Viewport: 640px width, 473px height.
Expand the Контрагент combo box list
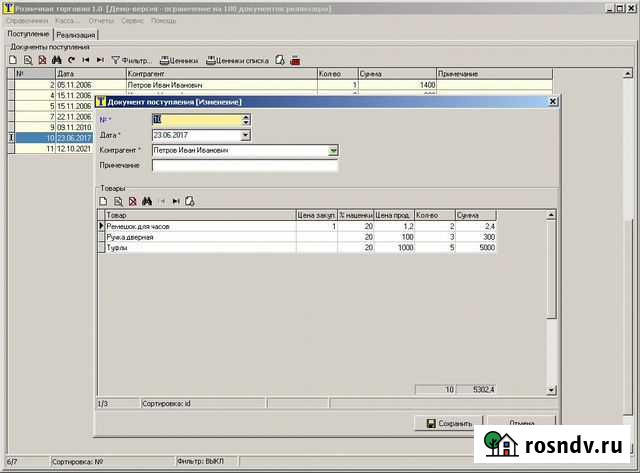(334, 150)
